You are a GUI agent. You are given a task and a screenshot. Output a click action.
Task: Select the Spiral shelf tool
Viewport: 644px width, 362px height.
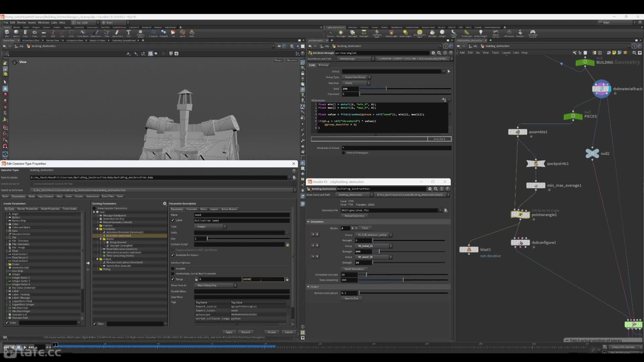click(x=182, y=33)
